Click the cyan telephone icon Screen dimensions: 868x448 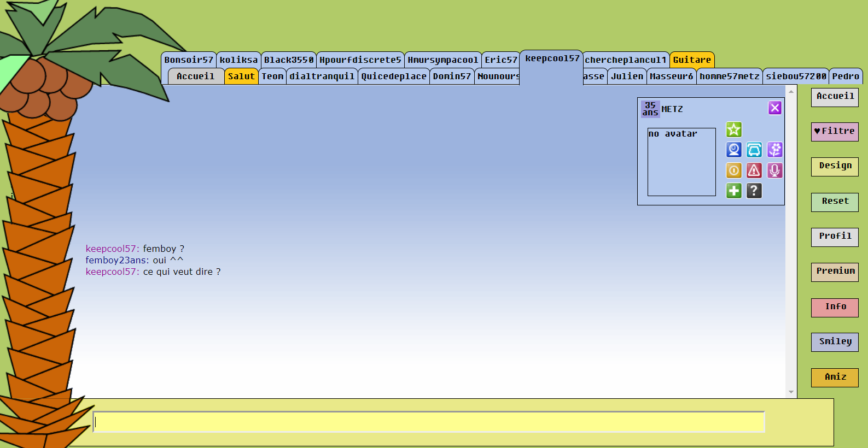[754, 150]
